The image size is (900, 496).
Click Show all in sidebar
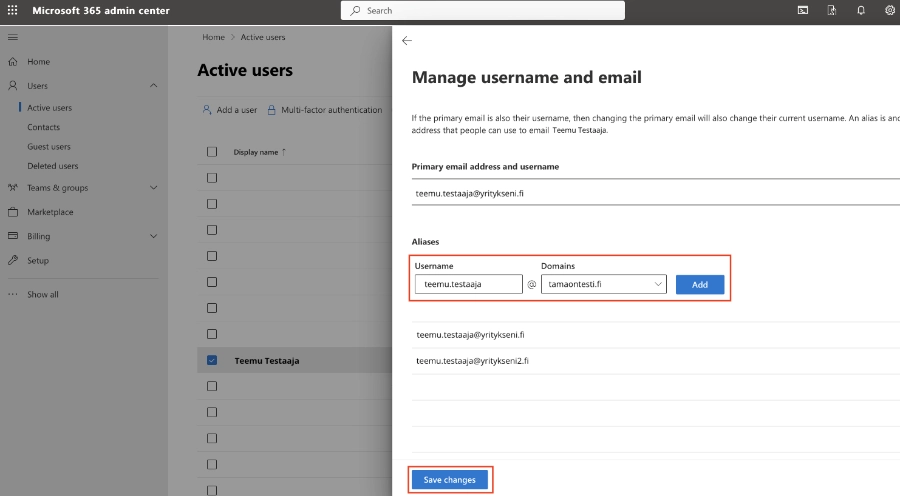[x=43, y=294]
